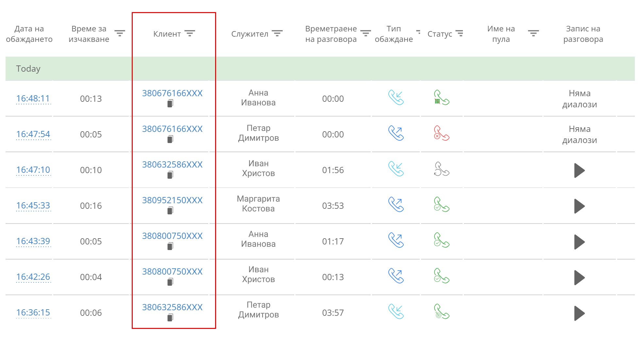The height and width of the screenshot is (341, 644).
Task: Click green status icon in the 16:48:11 row
Action: (x=442, y=98)
